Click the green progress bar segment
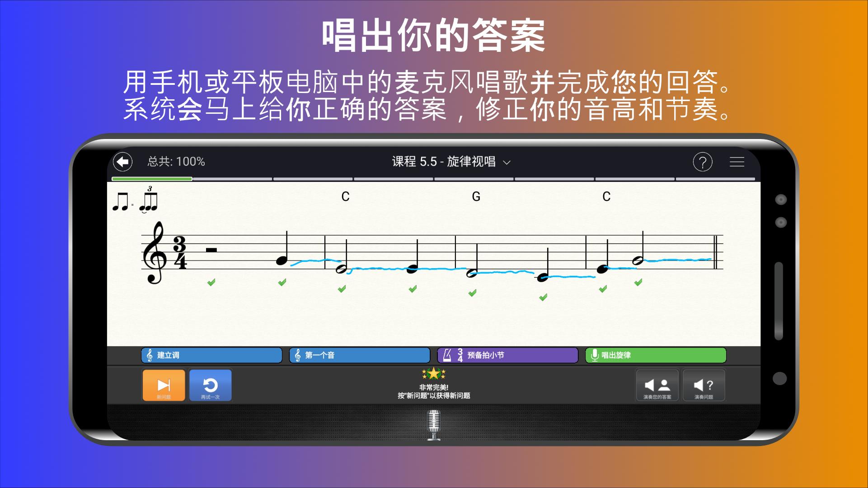The width and height of the screenshot is (868, 488). coord(152,179)
